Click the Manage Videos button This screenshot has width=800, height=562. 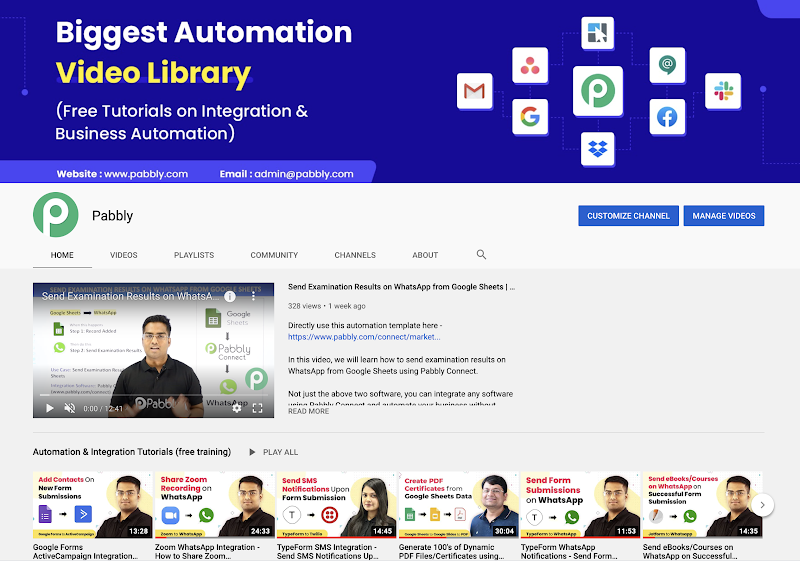click(x=723, y=216)
